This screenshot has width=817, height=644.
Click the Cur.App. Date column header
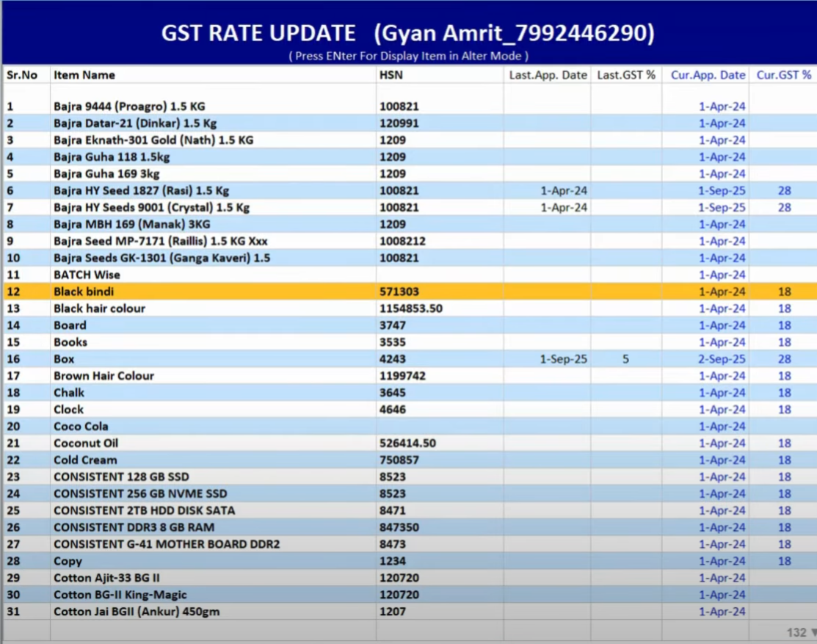point(708,75)
